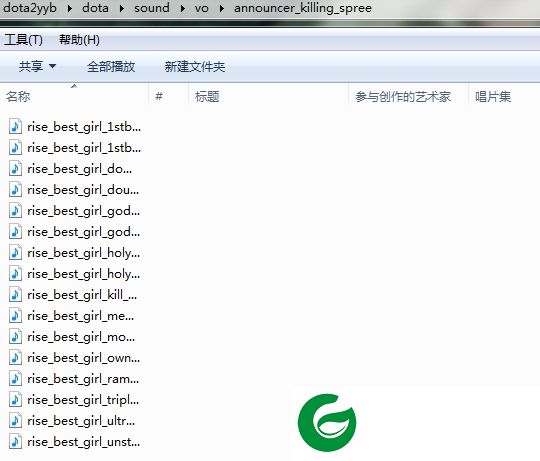Click the 全部播放 button
This screenshot has width=540, height=461.
[x=111, y=66]
